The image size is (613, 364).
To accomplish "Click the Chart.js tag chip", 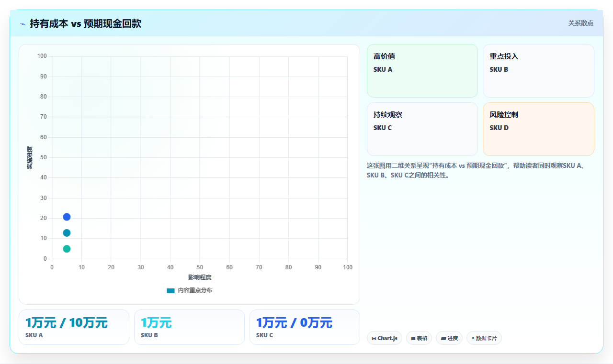I will pos(385,338).
